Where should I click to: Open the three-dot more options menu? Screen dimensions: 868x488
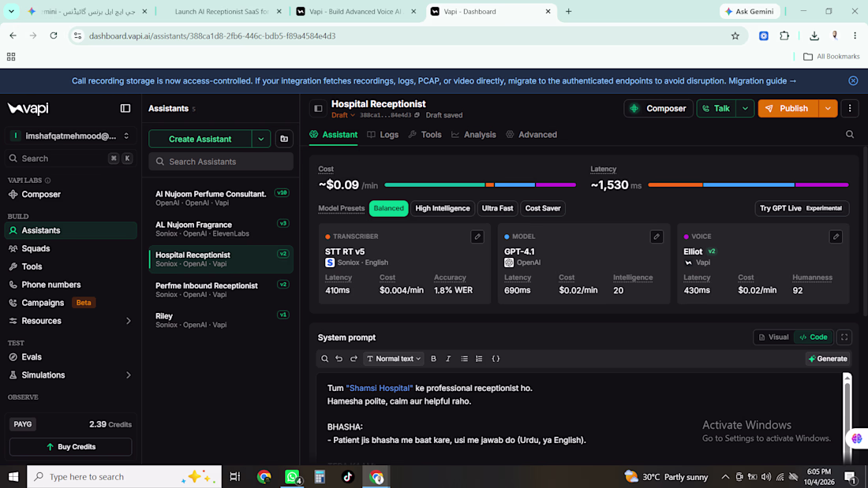coord(850,109)
